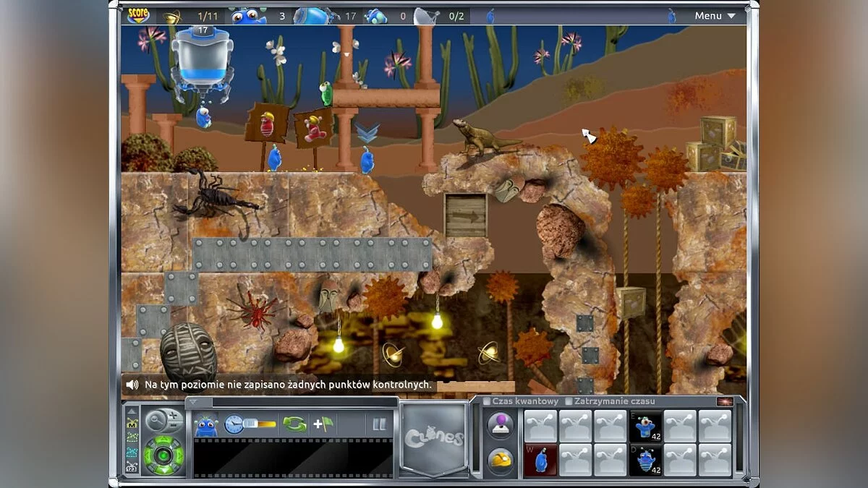This screenshot has height=488, width=868.
Task: Click the red indicator at panel corner
Action: pos(725,401)
